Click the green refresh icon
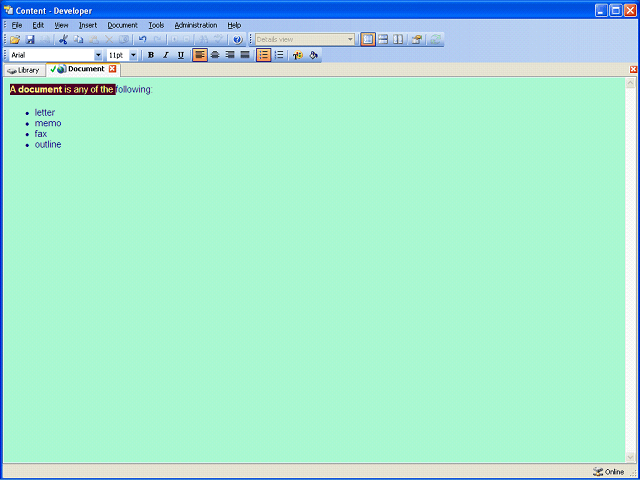This screenshot has height=480, width=640. tap(436, 40)
